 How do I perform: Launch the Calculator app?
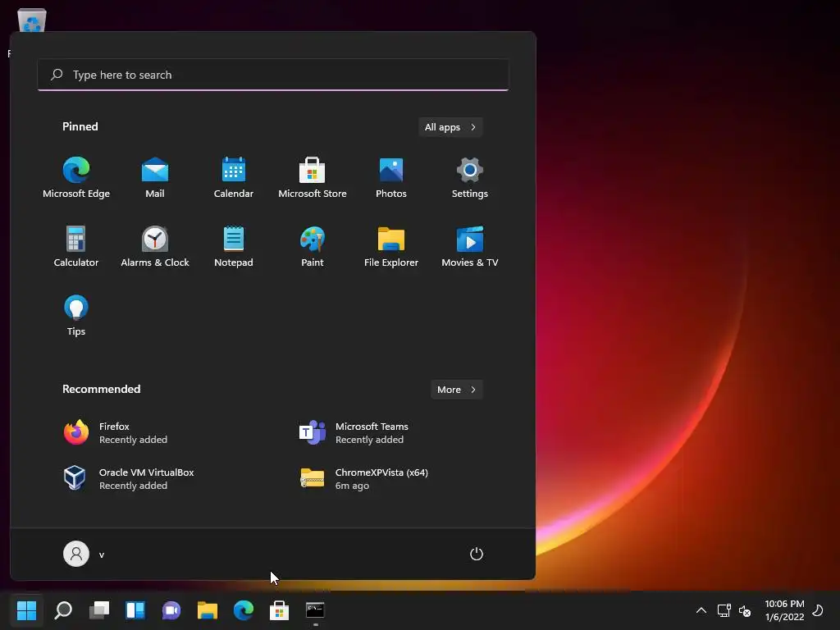(x=76, y=246)
